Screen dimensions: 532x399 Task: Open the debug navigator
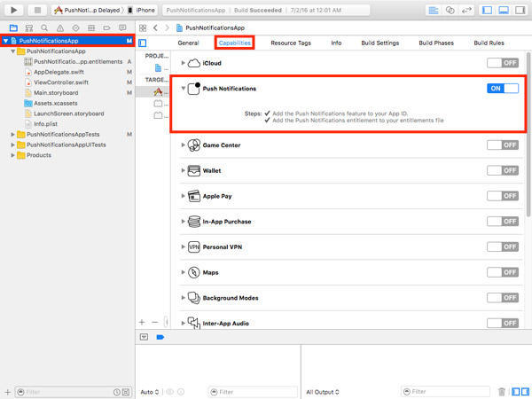click(91, 27)
